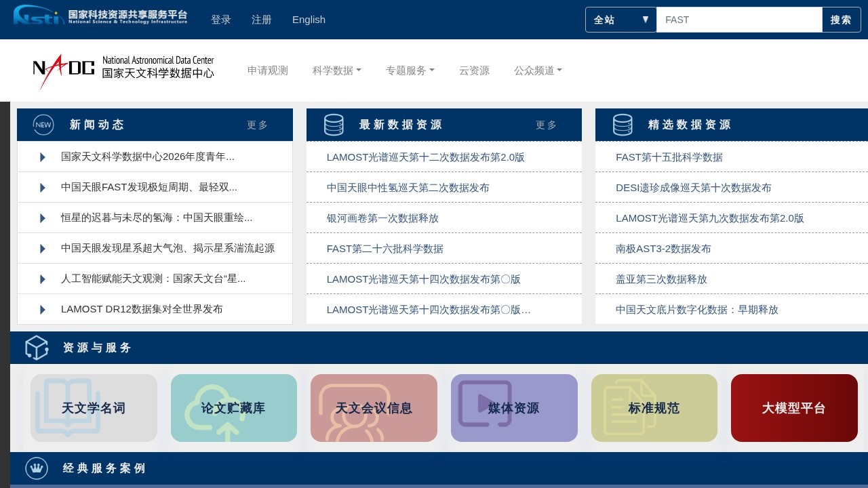The image size is (868, 488).
Task: Click the arrow bullet before 中国天眼FAST发现极短周期
Action: pos(43,188)
